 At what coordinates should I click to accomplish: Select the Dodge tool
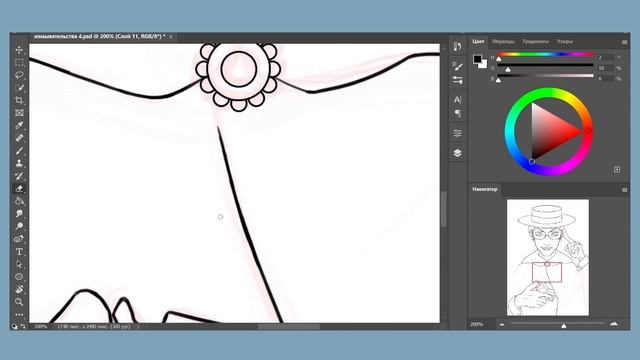19,227
